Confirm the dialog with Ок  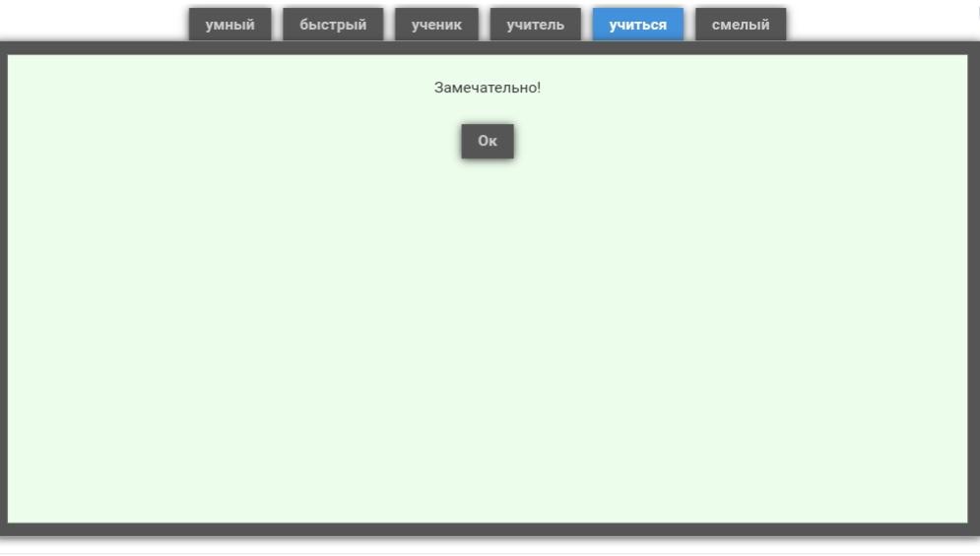tap(488, 141)
